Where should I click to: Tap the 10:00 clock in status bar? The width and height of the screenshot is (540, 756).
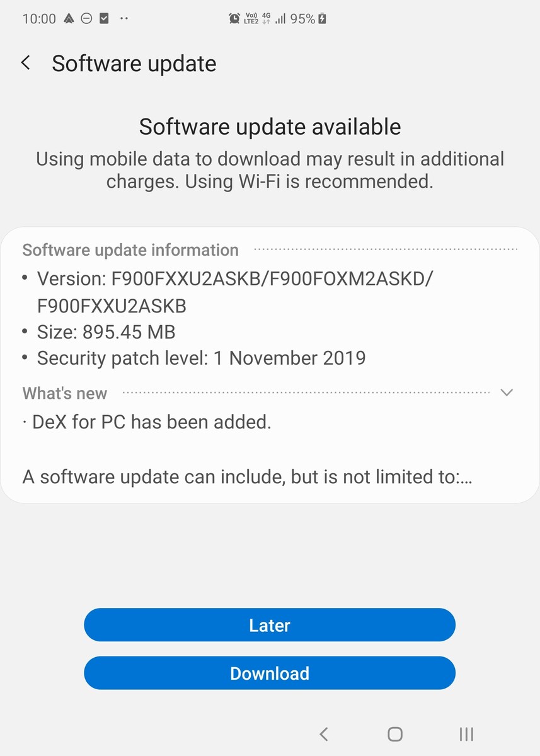pyautogui.click(x=39, y=19)
